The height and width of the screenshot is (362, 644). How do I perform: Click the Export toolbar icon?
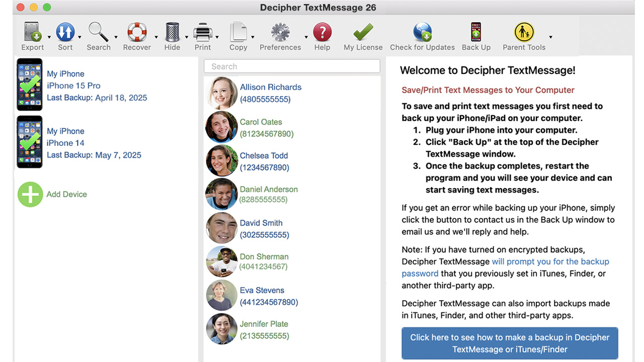point(33,33)
